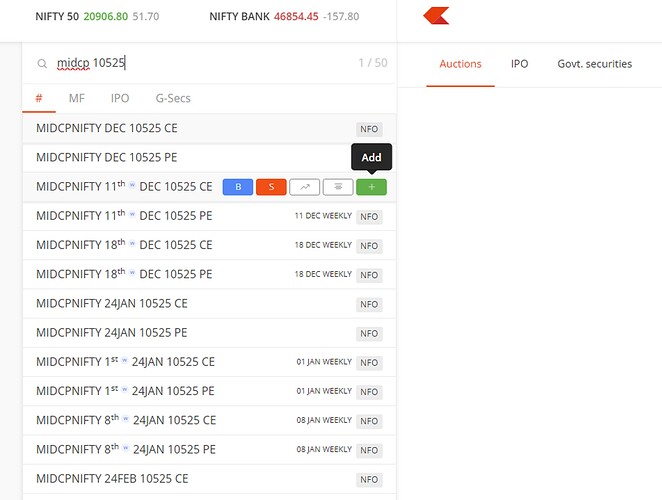Screen dimensions: 662x500
Task: Switch to the MF search tab
Action: pyautogui.click(x=77, y=98)
